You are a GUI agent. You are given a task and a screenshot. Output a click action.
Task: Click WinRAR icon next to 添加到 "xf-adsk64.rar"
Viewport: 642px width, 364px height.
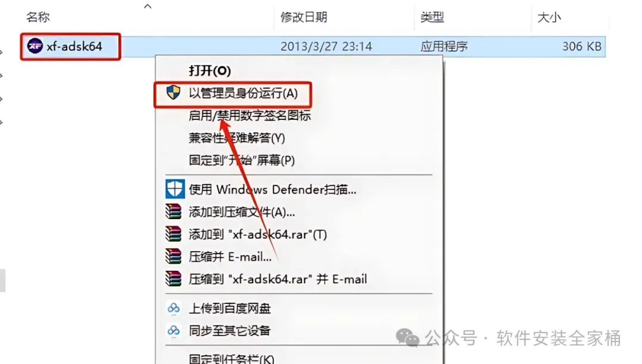173,234
